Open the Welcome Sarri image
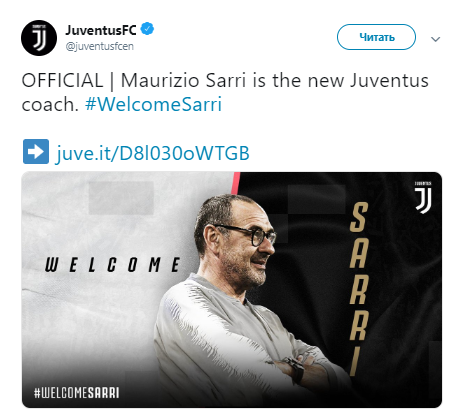 click(232, 290)
